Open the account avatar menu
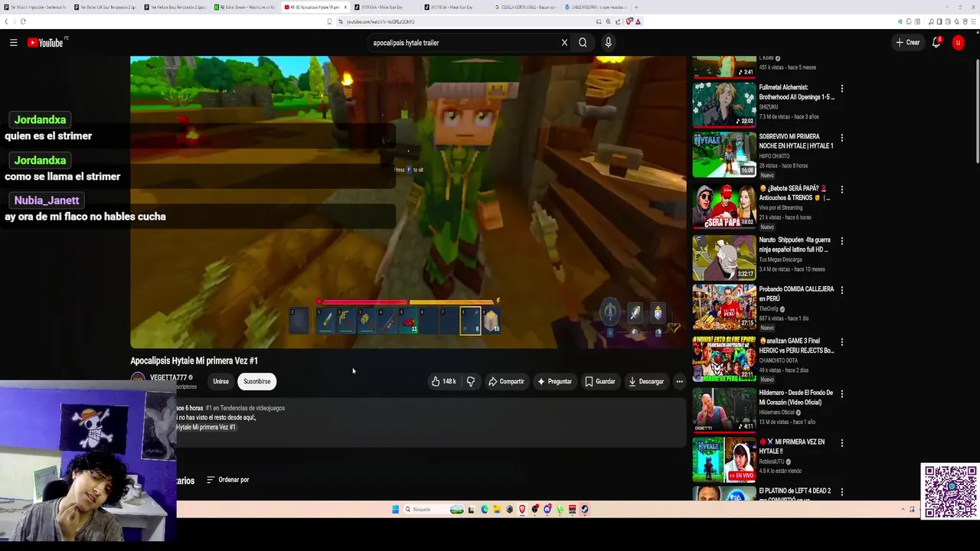This screenshot has height=551, width=980. pyautogui.click(x=958, y=43)
